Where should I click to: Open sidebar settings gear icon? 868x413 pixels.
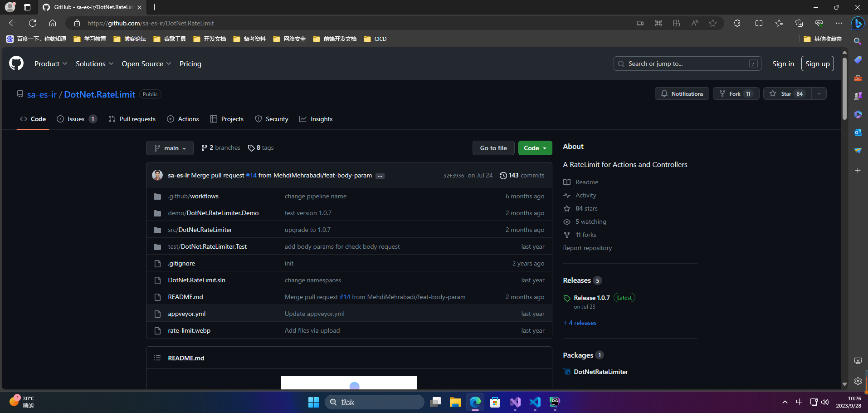(x=858, y=381)
